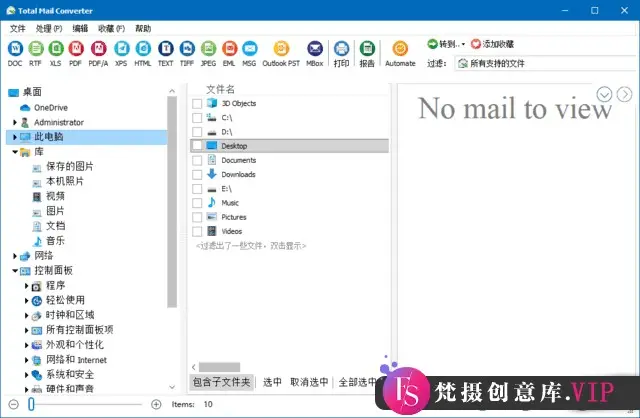The height and width of the screenshot is (418, 640).
Task: Click the 选中 button
Action: [x=272, y=382]
